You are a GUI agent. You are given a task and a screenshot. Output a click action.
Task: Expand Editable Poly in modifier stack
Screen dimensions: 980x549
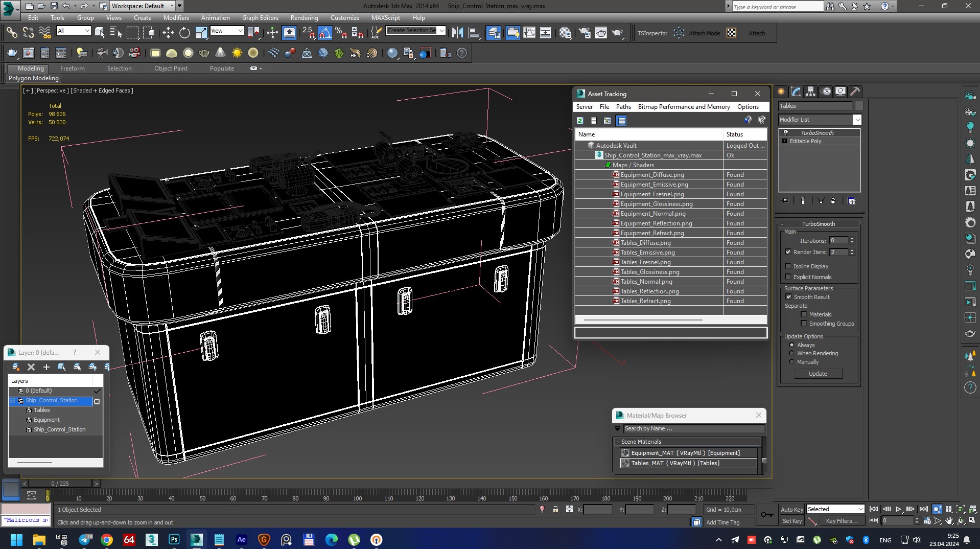click(784, 141)
